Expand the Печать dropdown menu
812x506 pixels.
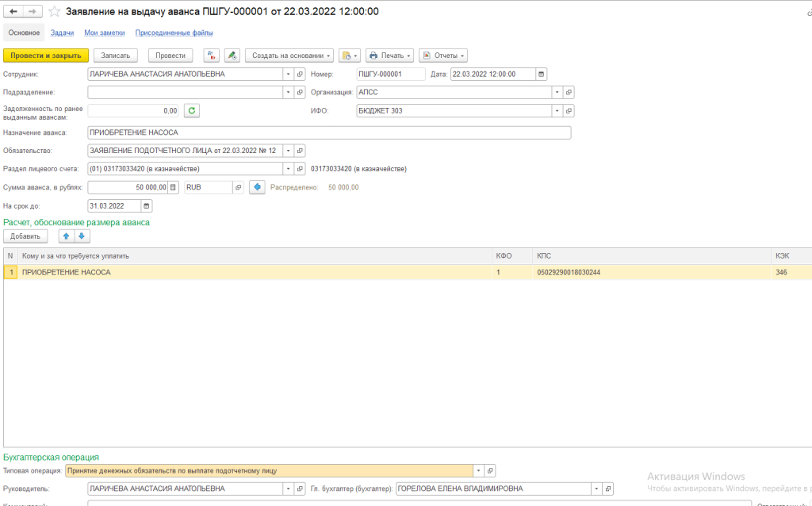(x=389, y=56)
